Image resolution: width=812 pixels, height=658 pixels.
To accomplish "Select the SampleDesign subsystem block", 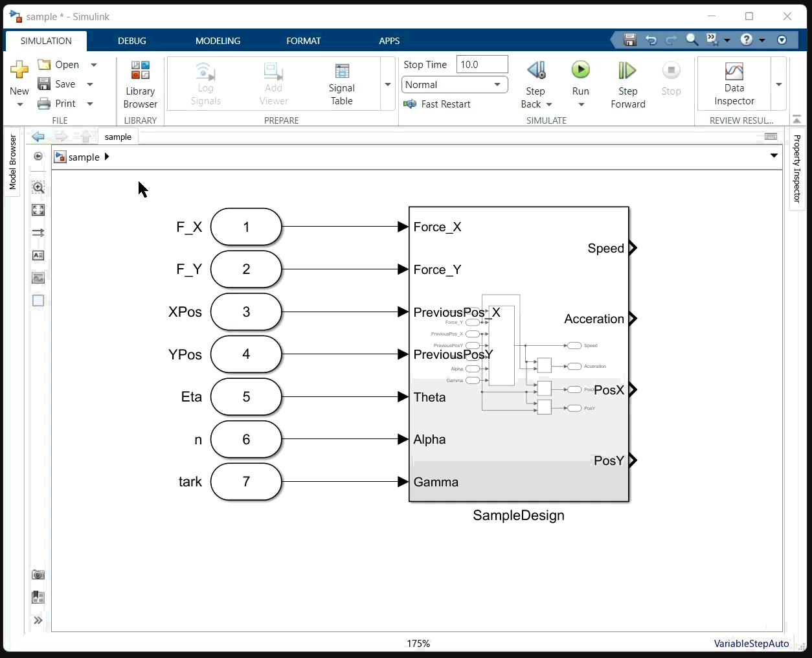I will [x=519, y=354].
